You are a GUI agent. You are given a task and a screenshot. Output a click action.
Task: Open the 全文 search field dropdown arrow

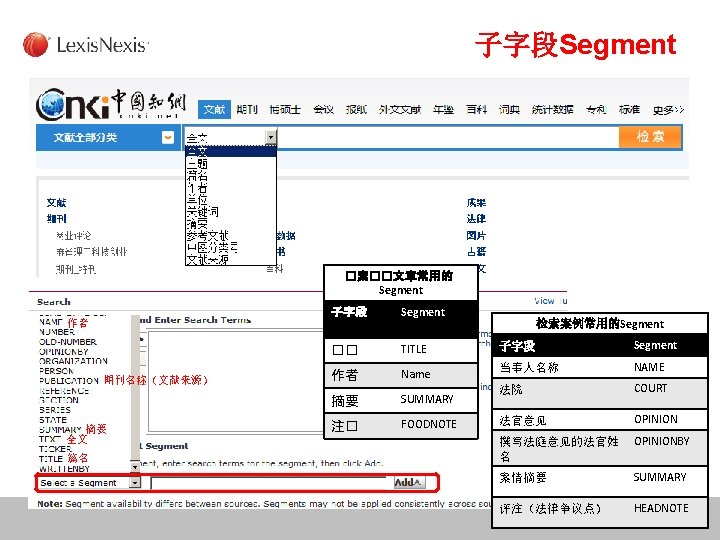tap(271, 137)
